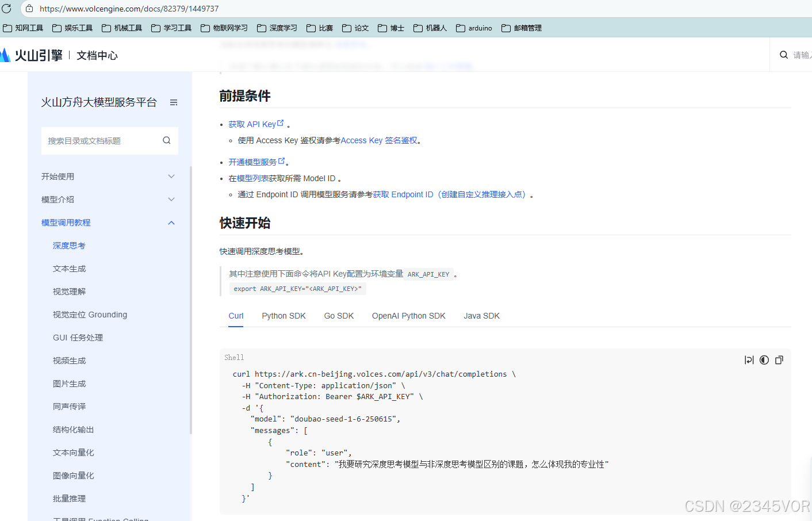Click the address bar URL

click(129, 9)
